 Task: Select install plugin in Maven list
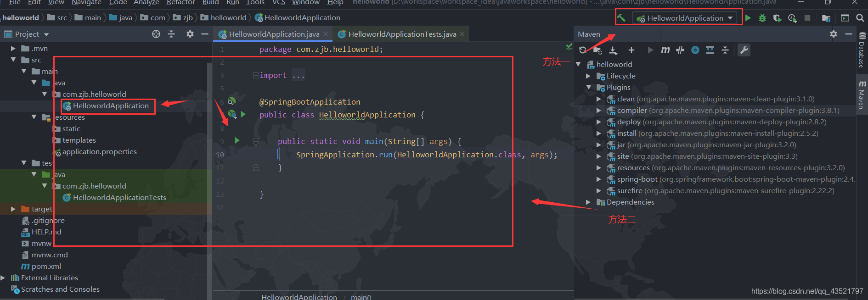(x=718, y=133)
